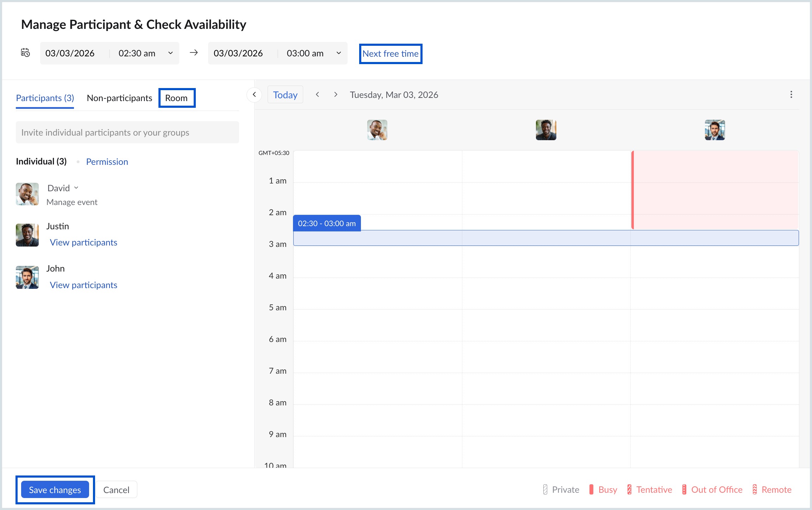Screen dimensions: 812x510
Task: Save changes to the event
Action: point(55,490)
